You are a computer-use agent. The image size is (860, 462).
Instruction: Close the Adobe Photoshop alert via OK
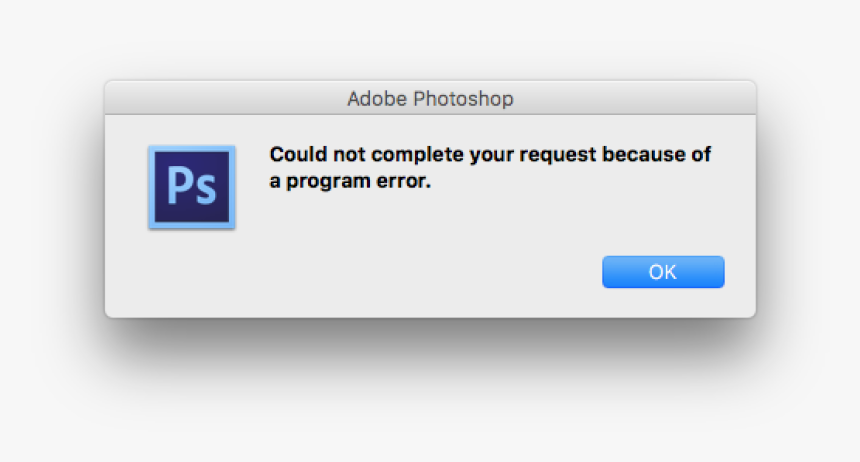(x=663, y=272)
